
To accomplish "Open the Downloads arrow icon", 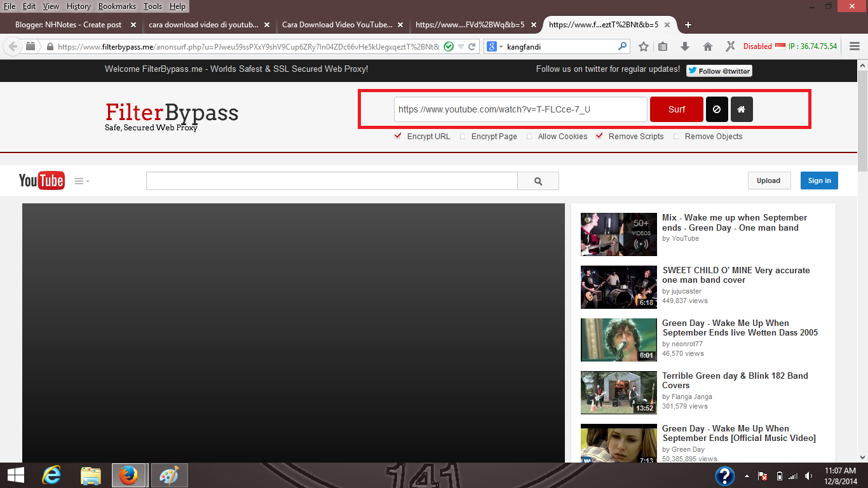I will pyautogui.click(x=685, y=46).
